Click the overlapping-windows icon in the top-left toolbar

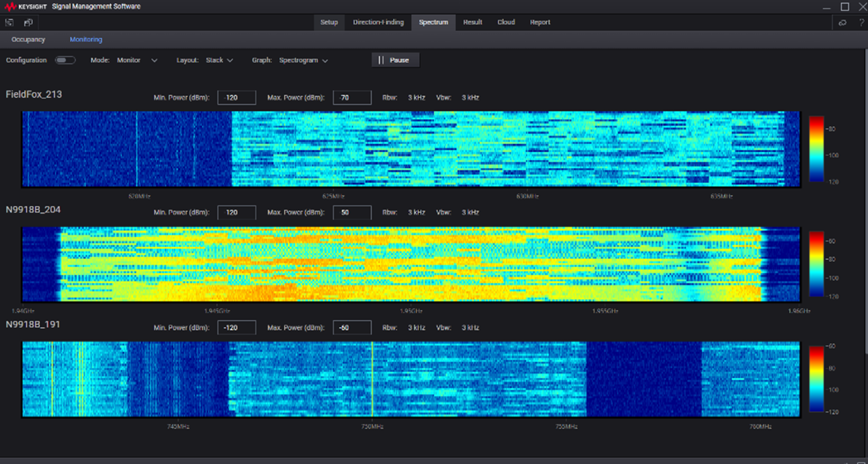[x=28, y=23]
